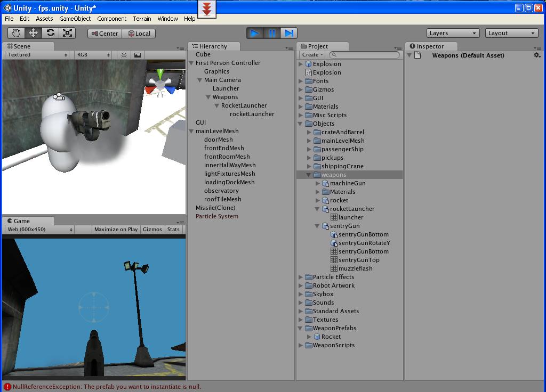The width and height of the screenshot is (546, 392).
Task: Open RGB render mode dropdown
Action: tap(93, 55)
